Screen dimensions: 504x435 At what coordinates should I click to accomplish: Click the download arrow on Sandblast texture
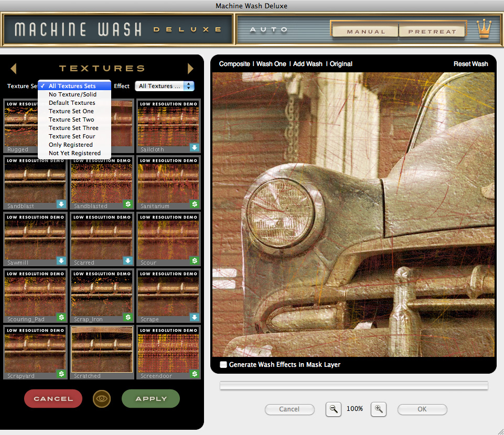coord(61,204)
